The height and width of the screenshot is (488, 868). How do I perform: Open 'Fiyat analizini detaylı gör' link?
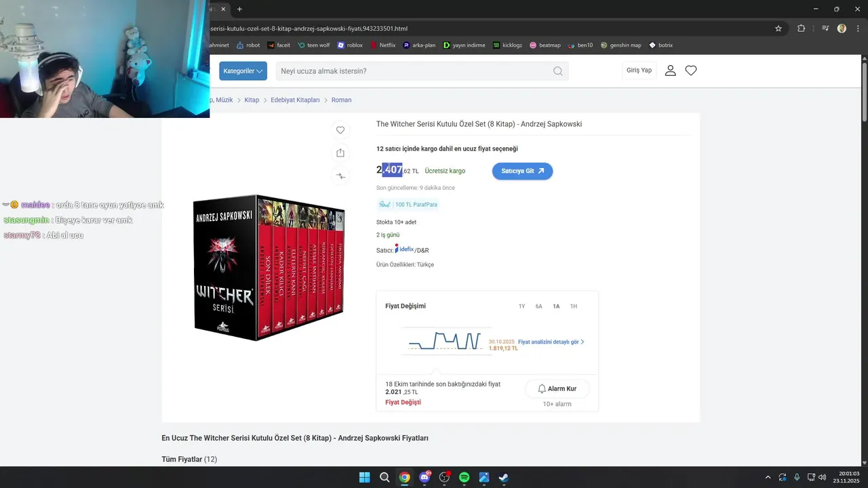click(551, 342)
